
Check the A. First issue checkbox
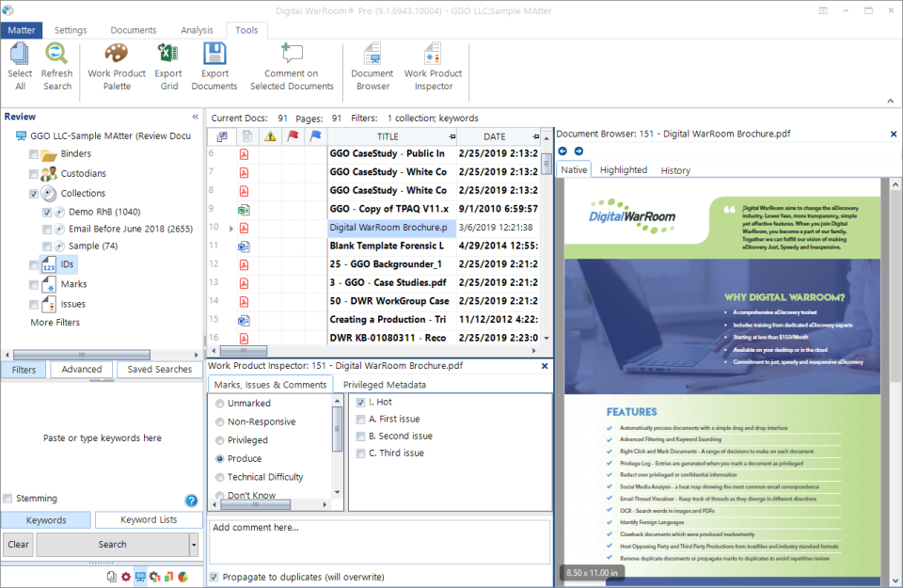(360, 420)
